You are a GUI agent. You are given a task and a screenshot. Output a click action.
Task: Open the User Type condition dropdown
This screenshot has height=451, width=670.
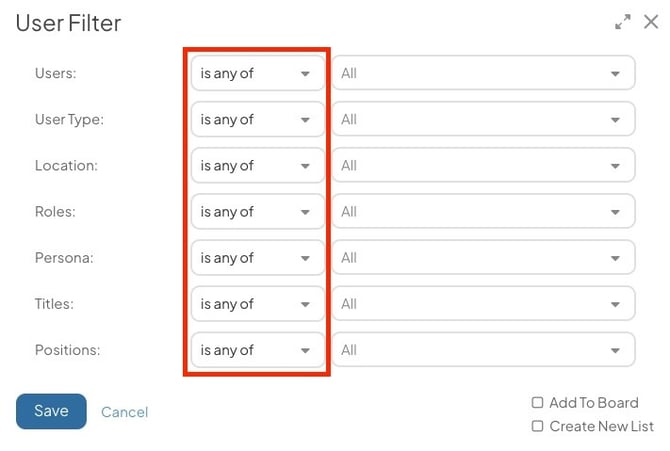click(257, 119)
